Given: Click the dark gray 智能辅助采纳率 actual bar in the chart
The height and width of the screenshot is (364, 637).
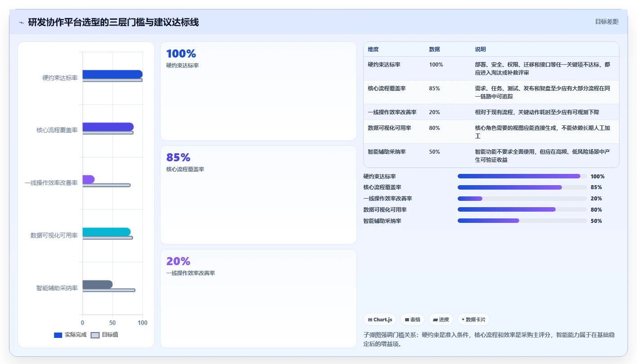Looking at the screenshot, I should [x=98, y=284].
